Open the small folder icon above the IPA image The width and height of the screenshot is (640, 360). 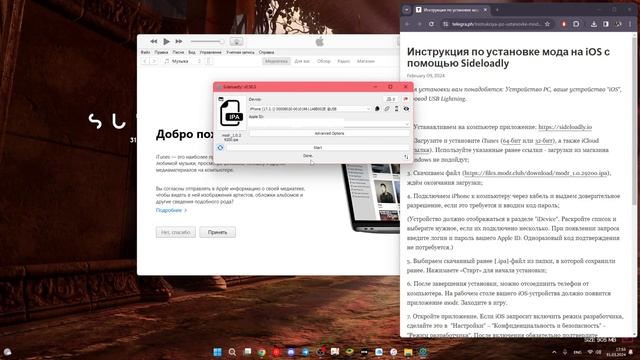pyautogui.click(x=221, y=99)
